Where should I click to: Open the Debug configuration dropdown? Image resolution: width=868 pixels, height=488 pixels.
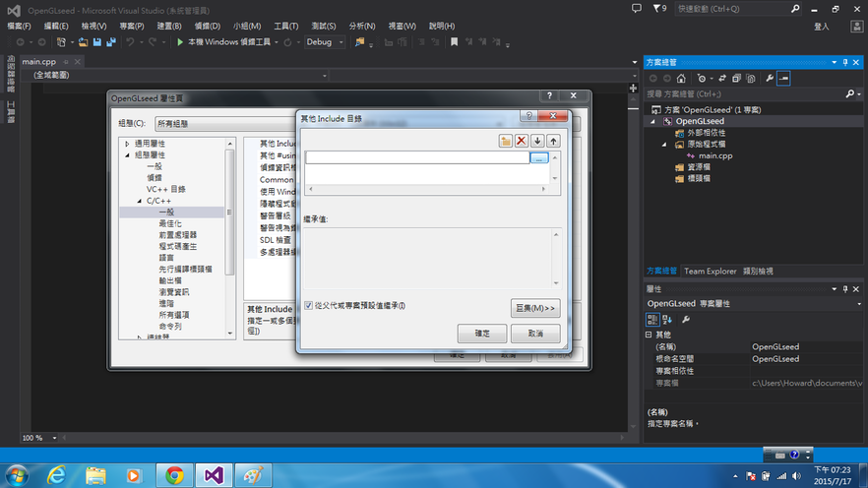325,42
